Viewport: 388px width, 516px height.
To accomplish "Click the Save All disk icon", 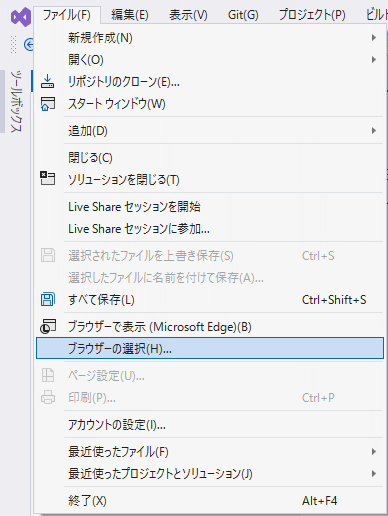I will click(48, 299).
